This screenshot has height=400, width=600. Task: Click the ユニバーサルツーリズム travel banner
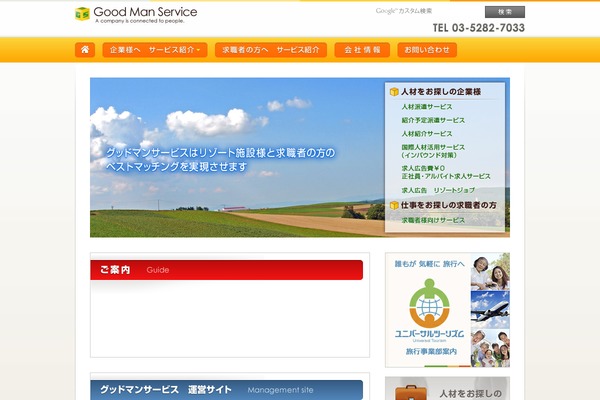pos(447,310)
